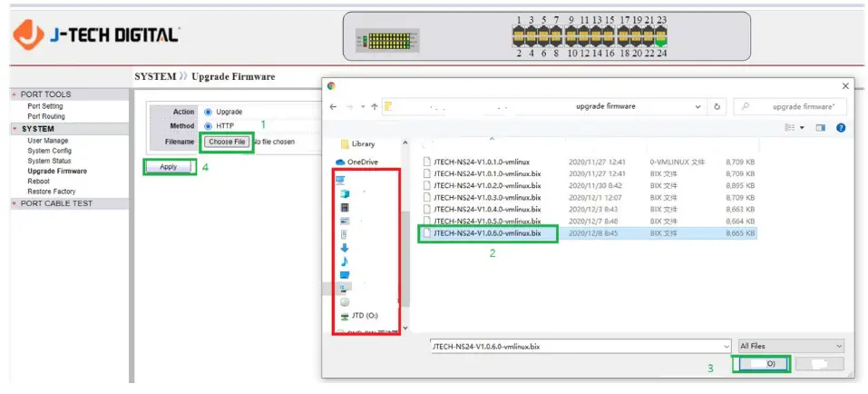The width and height of the screenshot is (868, 394).
Task: Open Library folder in navigation pane
Action: 357,143
